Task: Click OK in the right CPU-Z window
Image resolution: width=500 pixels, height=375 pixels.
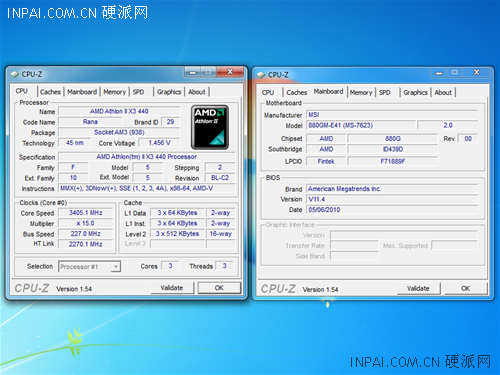Action: point(465,288)
